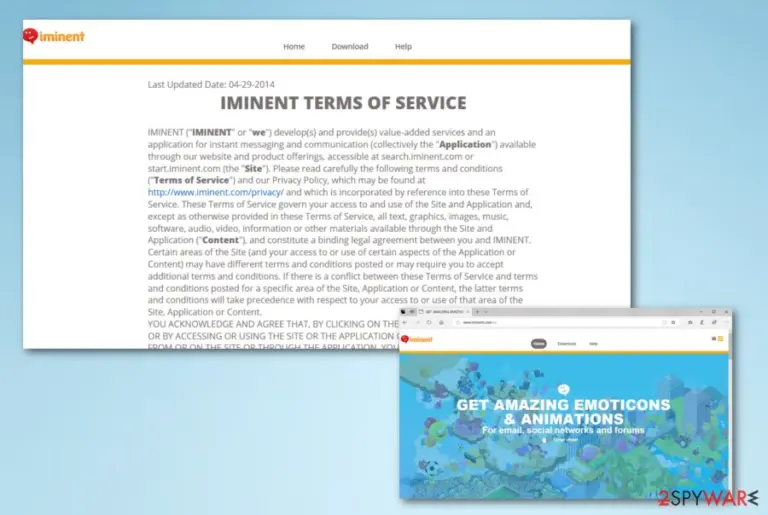The width and height of the screenshot is (768, 515).
Task: Click the favorites star icon in address bar
Action: tap(673, 322)
